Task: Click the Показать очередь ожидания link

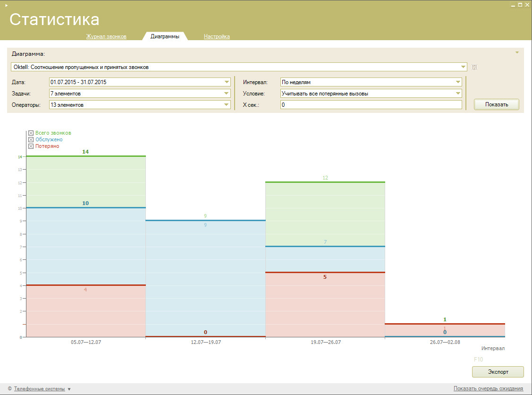Action: 488,388
